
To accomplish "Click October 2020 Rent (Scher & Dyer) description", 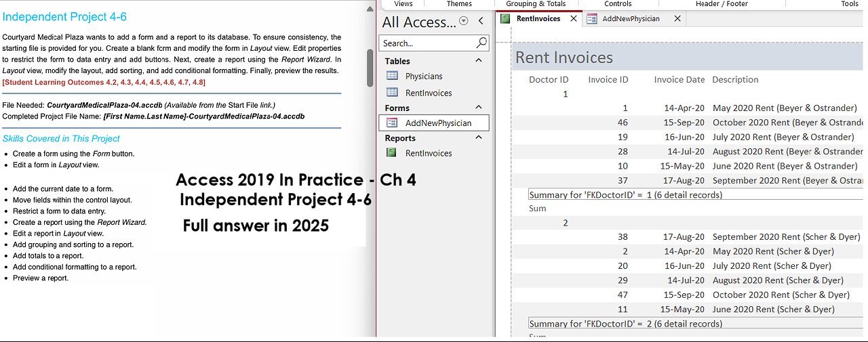I will coord(781,295).
